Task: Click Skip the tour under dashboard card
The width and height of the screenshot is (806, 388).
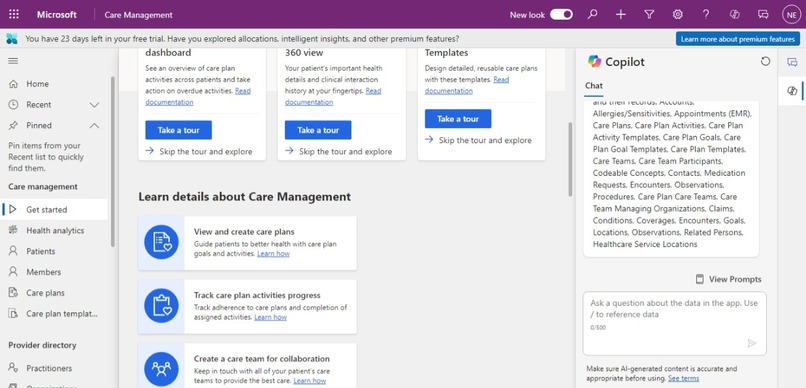Action: click(199, 152)
